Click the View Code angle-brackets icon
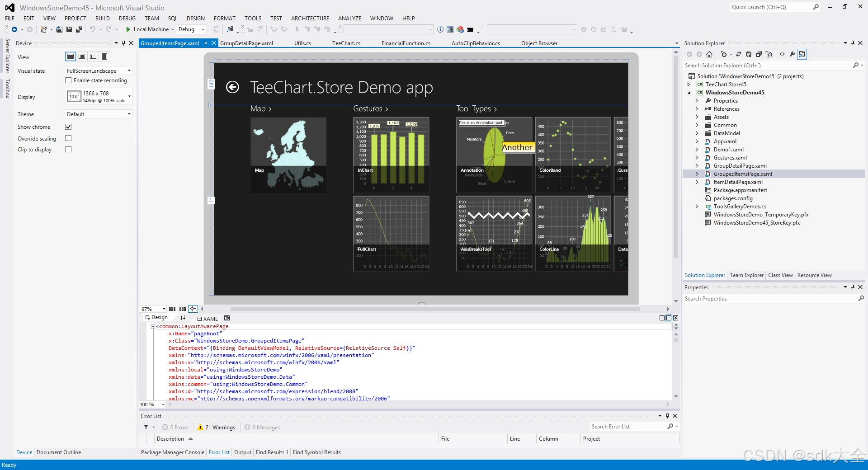This screenshot has width=868, height=470. pyautogui.click(x=782, y=54)
